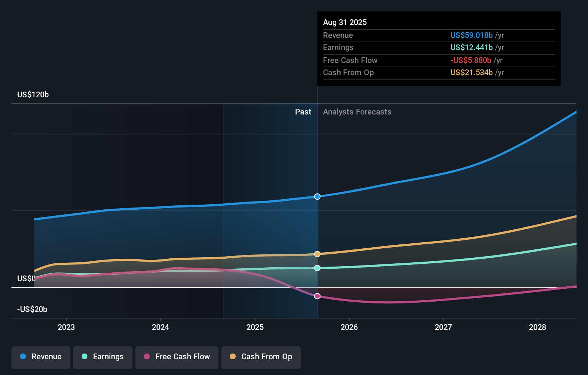Image resolution: width=588 pixels, height=375 pixels.
Task: Select Free Cash Flow data point marker
Action: coord(317,296)
